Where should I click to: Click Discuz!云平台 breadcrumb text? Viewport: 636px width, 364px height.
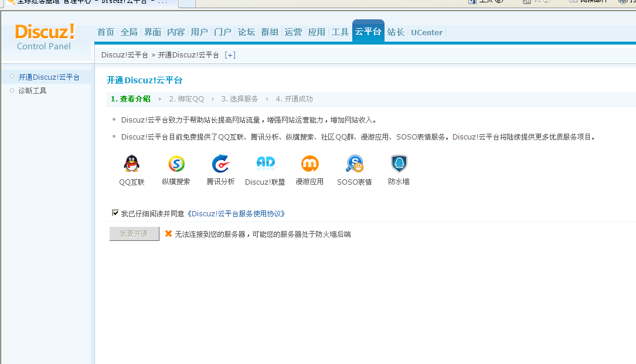[124, 55]
